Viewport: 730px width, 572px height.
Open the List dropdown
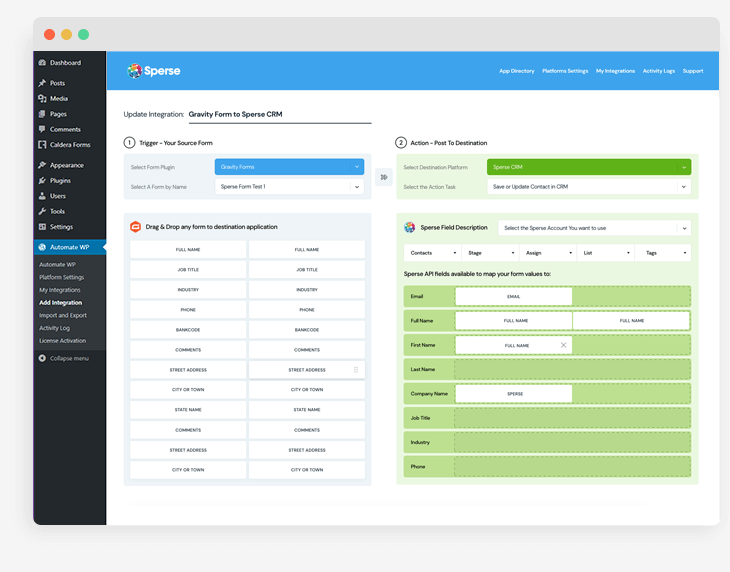point(606,253)
